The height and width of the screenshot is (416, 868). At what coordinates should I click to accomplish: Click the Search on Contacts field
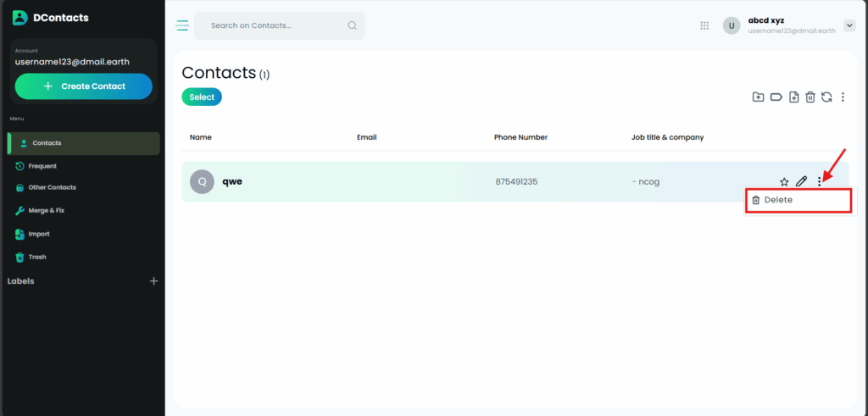(x=271, y=25)
